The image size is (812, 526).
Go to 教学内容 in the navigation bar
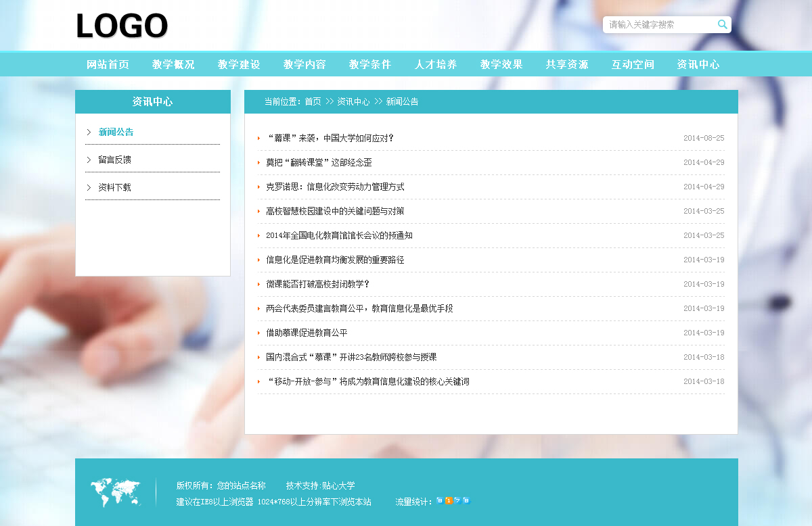[x=304, y=65]
